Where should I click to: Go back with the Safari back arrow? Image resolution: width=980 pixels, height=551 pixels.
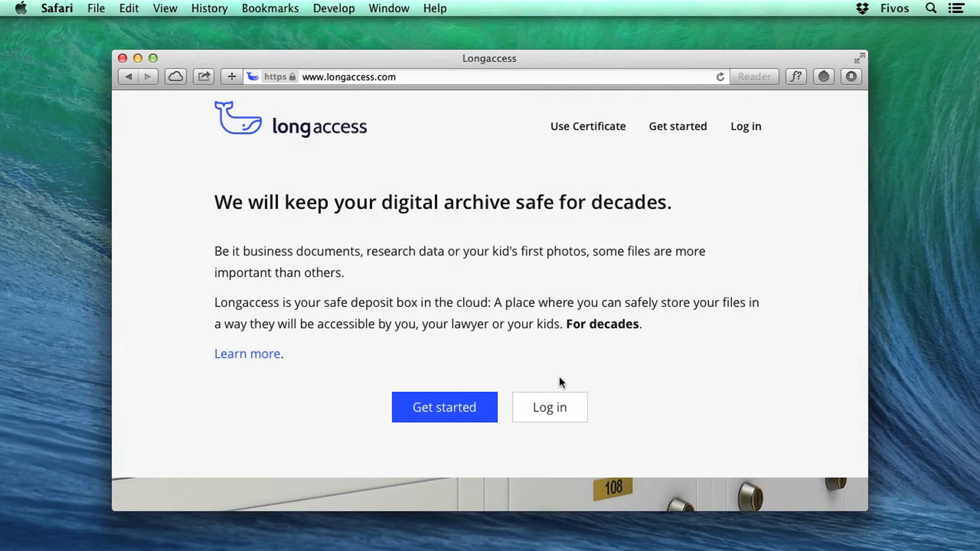click(x=128, y=77)
